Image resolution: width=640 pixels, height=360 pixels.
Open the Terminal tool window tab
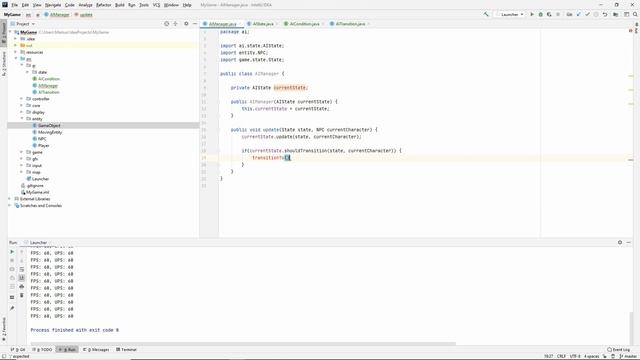[127, 349]
